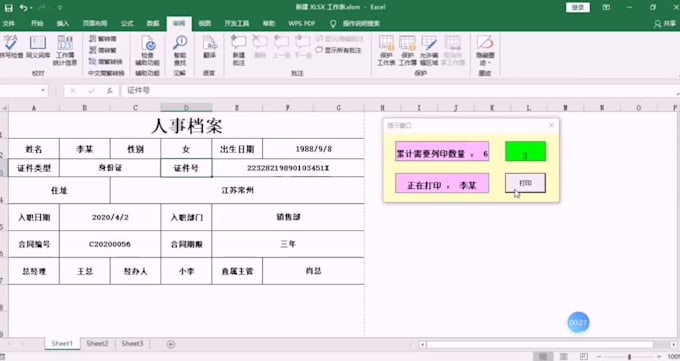The image size is (680, 361).
Task: Click the fx insert function icon
Action: tap(110, 90)
